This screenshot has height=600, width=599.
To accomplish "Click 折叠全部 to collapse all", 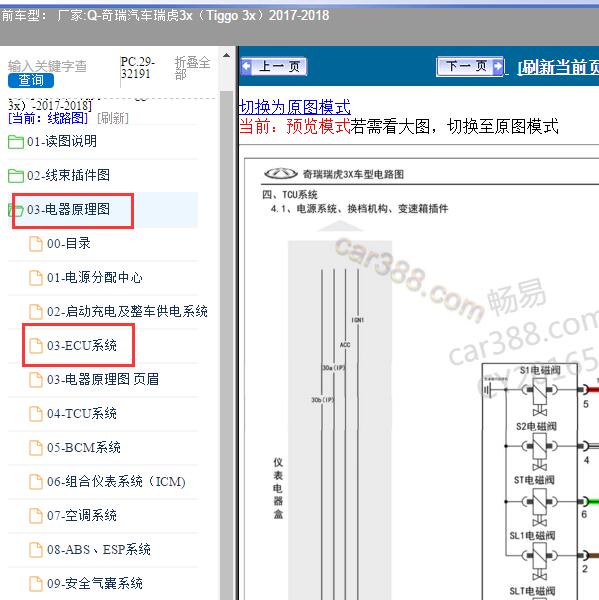I will (192, 68).
